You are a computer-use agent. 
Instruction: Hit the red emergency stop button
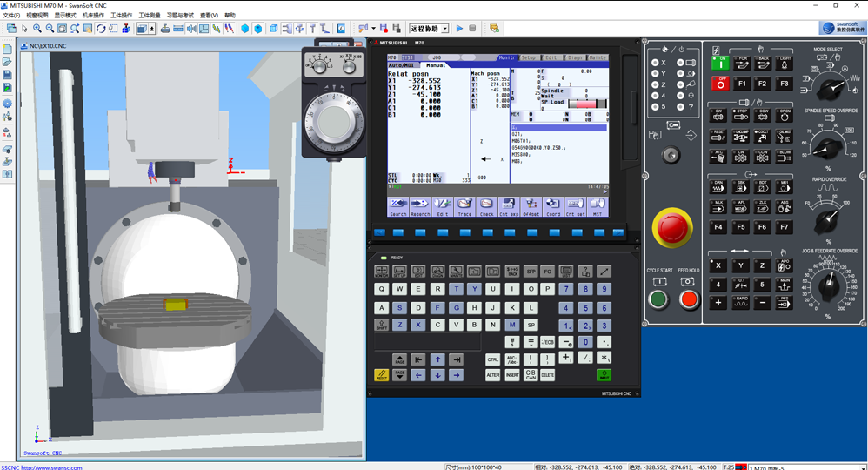coord(671,229)
